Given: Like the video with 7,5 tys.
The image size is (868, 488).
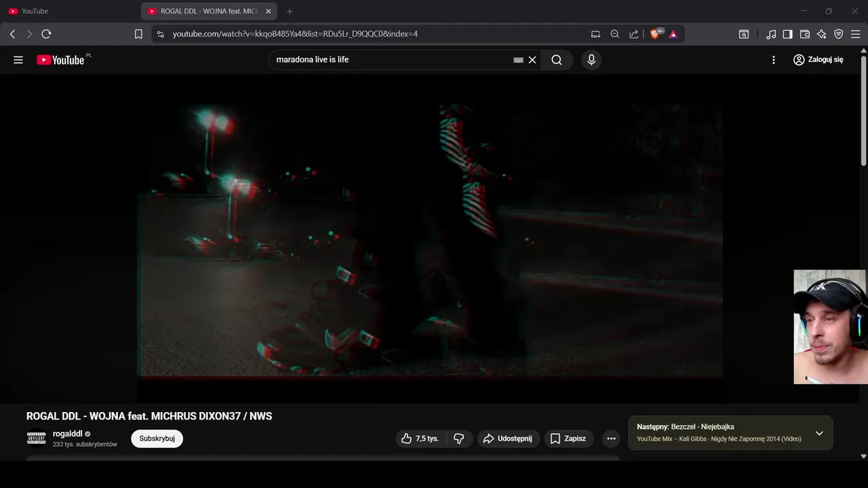Looking at the screenshot, I should pos(420,439).
